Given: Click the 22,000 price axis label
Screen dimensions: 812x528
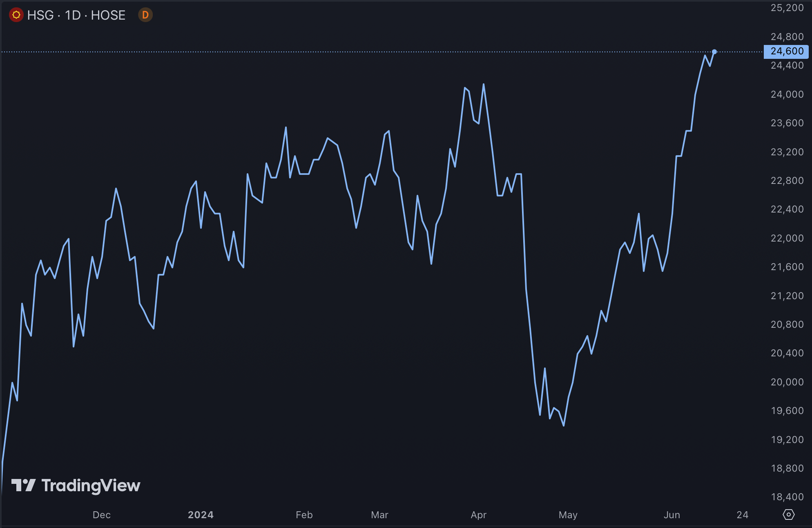Looking at the screenshot, I should coord(787,238).
